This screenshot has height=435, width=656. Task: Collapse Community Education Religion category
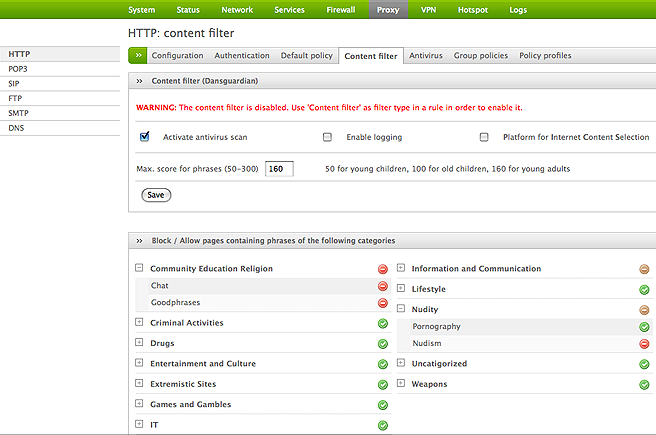coord(138,269)
